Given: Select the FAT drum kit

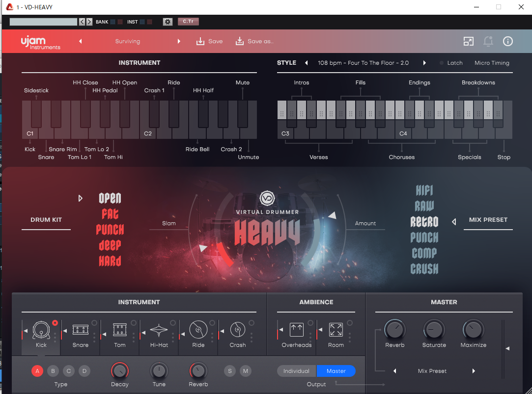Looking at the screenshot, I should [x=110, y=214].
